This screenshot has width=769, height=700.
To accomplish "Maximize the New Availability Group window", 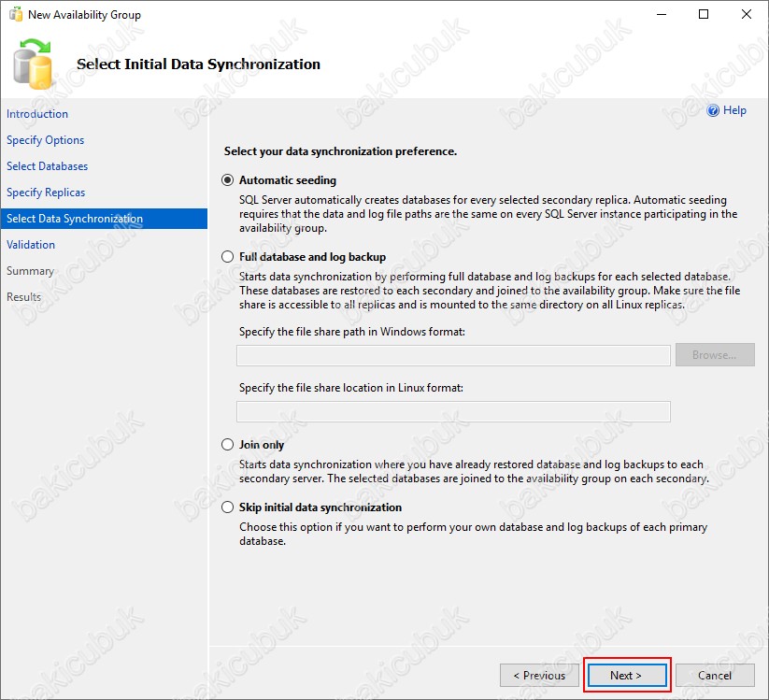I will (704, 14).
